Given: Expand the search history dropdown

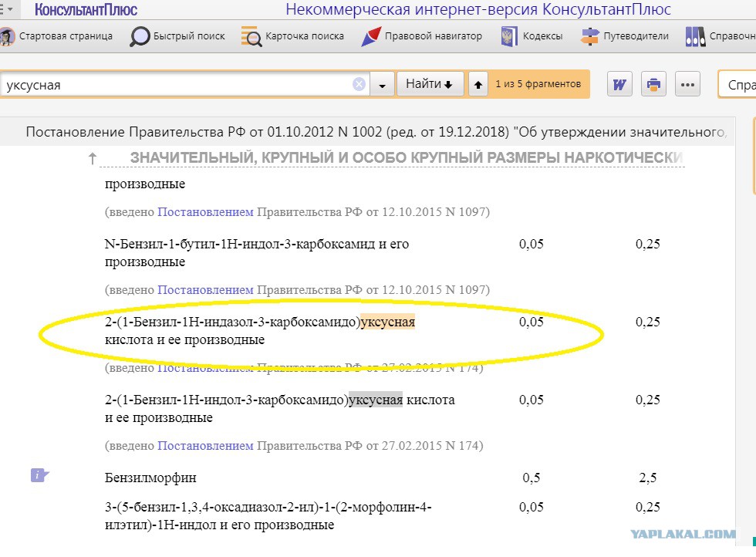Looking at the screenshot, I should tap(383, 86).
